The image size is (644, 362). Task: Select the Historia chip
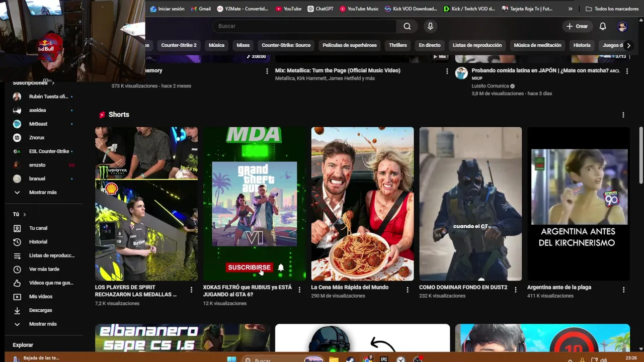click(x=582, y=45)
